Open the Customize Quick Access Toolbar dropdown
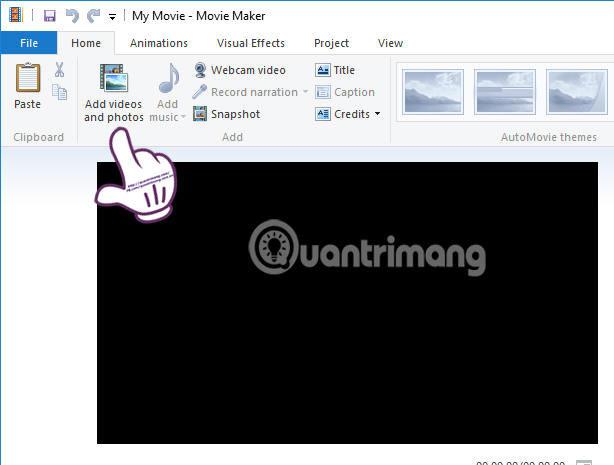This screenshot has width=614, height=465. point(112,17)
